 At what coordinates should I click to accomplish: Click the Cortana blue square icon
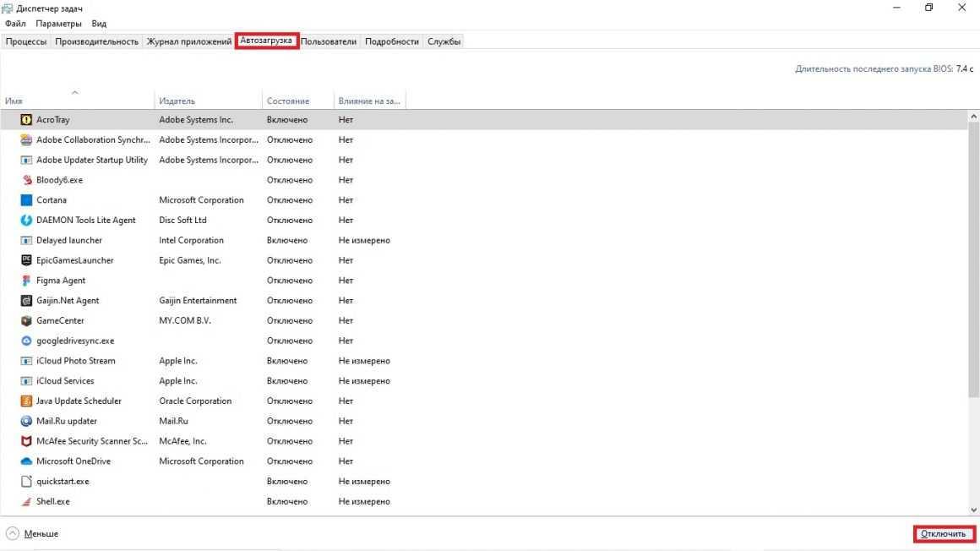[26, 199]
